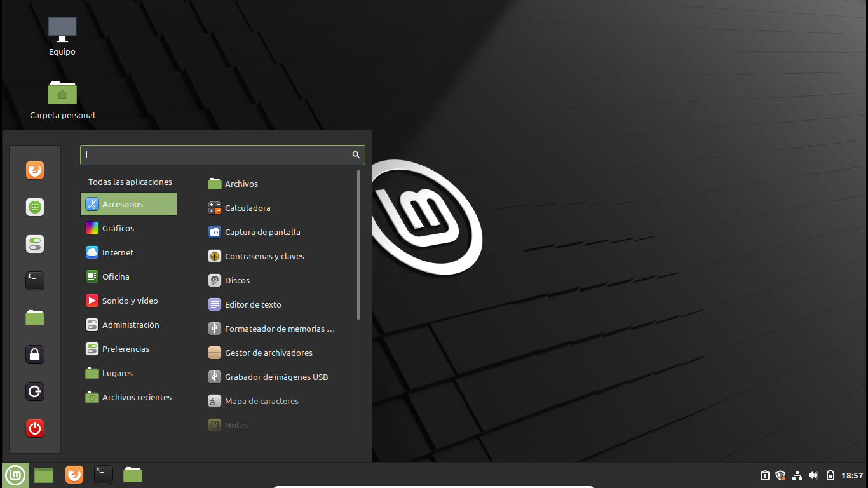Open Archivos recientes category
The width and height of the screenshot is (868, 488).
click(x=128, y=397)
